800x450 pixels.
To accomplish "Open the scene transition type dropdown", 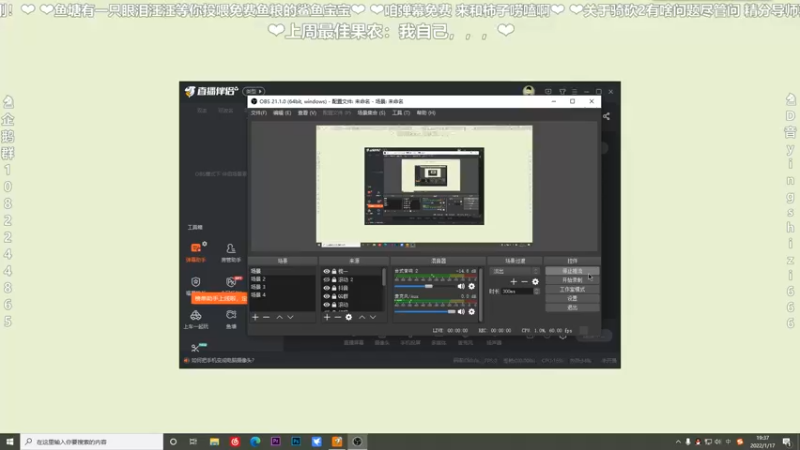I will 514,271.
